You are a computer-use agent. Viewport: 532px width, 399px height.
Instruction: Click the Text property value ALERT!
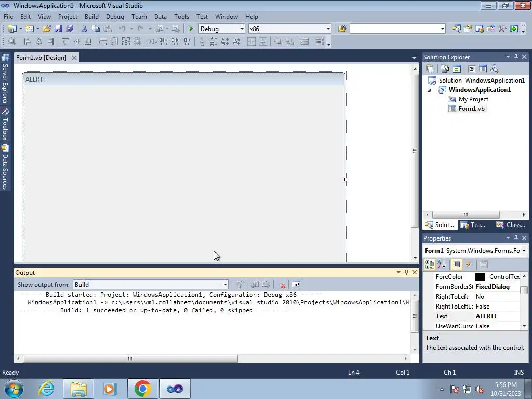(x=486, y=316)
